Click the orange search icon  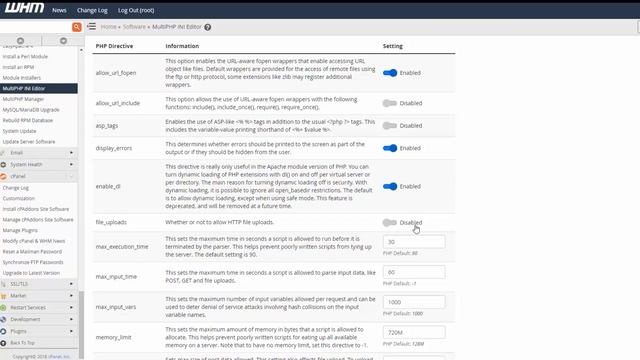pyautogui.click(x=76, y=27)
